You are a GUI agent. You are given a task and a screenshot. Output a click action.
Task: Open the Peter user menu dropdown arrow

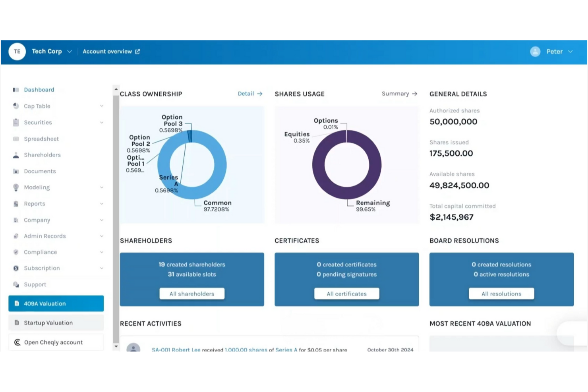(571, 52)
